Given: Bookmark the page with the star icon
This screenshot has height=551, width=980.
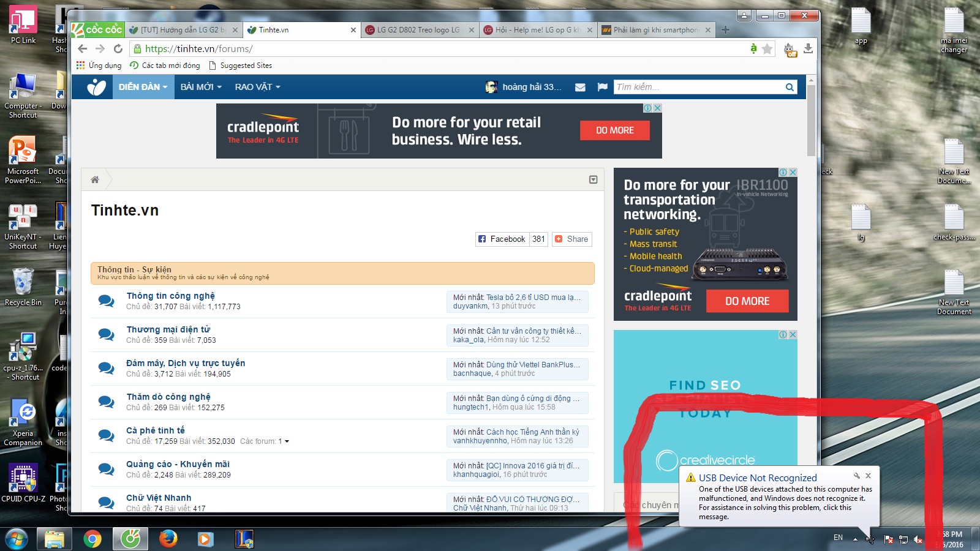Looking at the screenshot, I should pyautogui.click(x=767, y=49).
